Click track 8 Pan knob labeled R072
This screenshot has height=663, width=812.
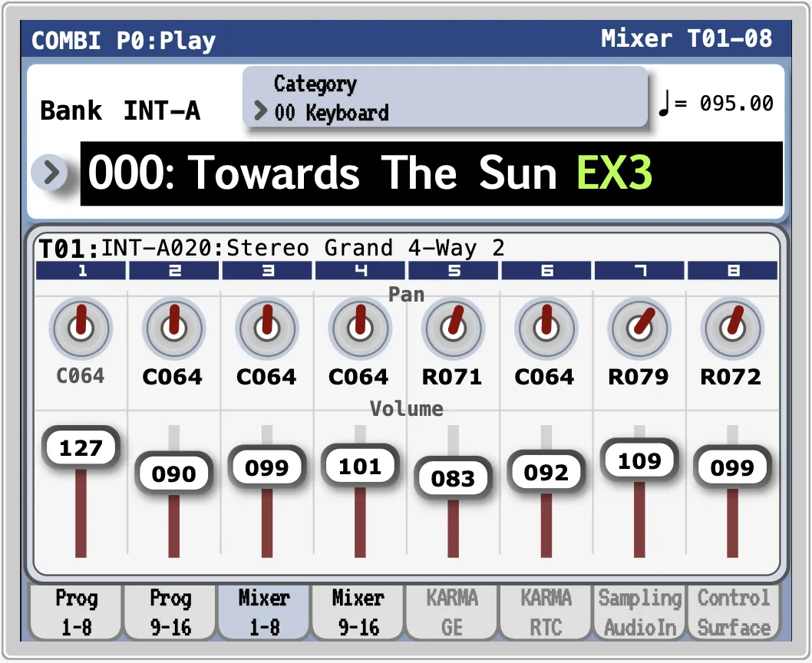pos(732,328)
